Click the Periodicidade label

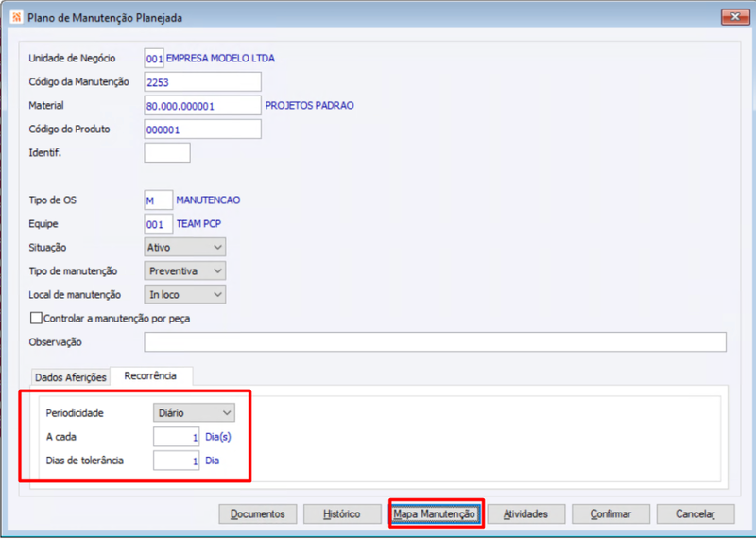coord(75,413)
